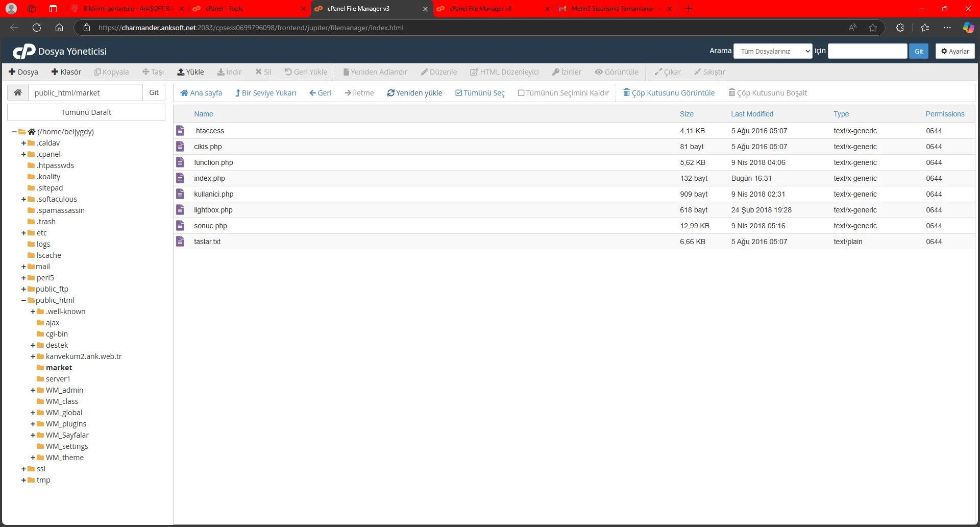Click the Ana sayfa home navigation icon
980x527 pixels.
coord(184,93)
